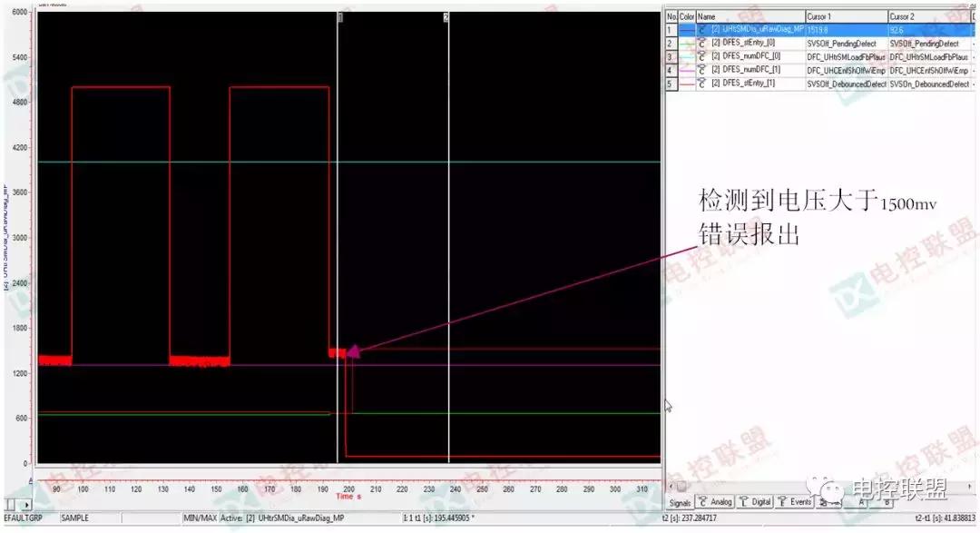Click the clock icon for DFES_numDFC_[0]
This screenshot has width=980, height=533.
[702, 55]
